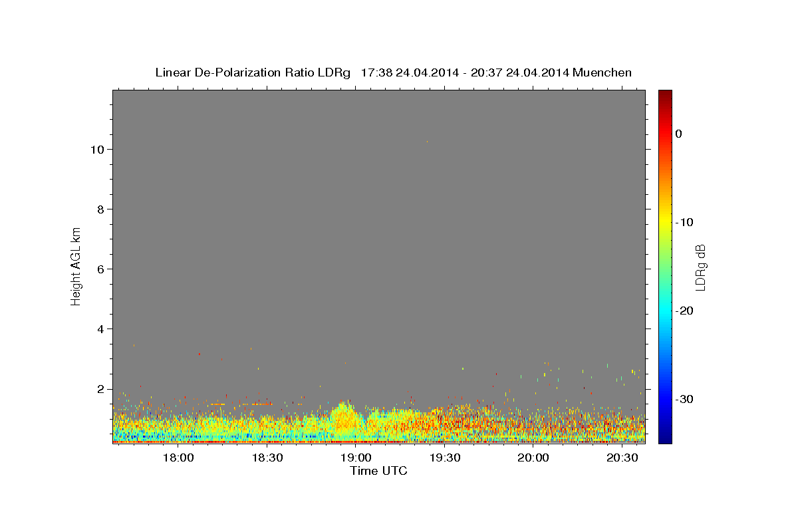Viewport: 798px width, 532px height.
Task: Click the 'Muenchen' location text in title
Action: pos(602,72)
